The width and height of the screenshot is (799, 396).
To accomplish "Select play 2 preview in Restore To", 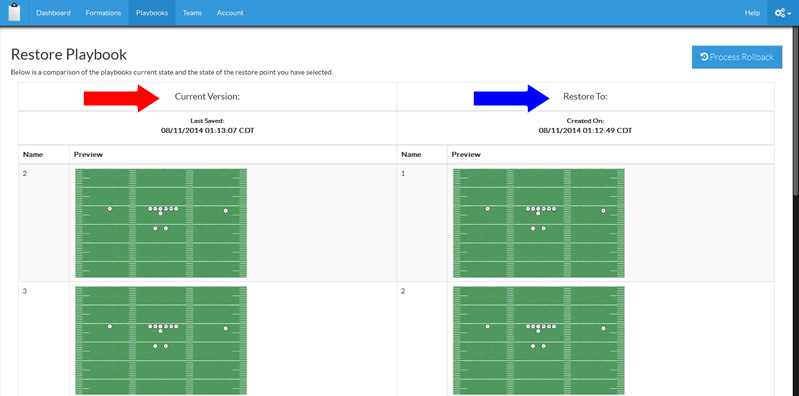I will [x=539, y=340].
